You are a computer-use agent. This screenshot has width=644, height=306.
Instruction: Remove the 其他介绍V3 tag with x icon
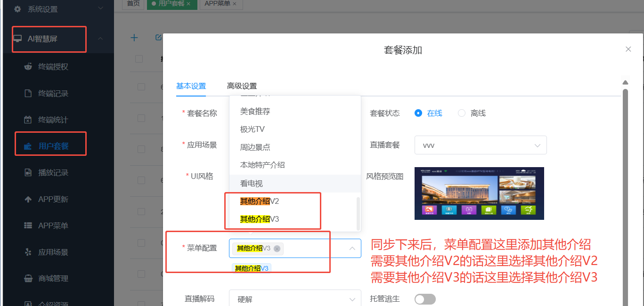pyautogui.click(x=277, y=249)
